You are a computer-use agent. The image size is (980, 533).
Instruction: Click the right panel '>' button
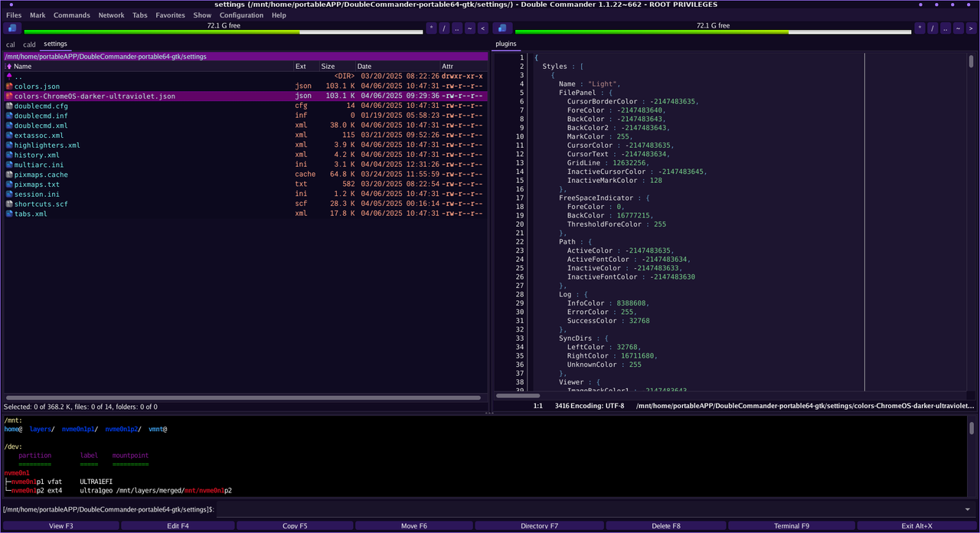(x=972, y=28)
